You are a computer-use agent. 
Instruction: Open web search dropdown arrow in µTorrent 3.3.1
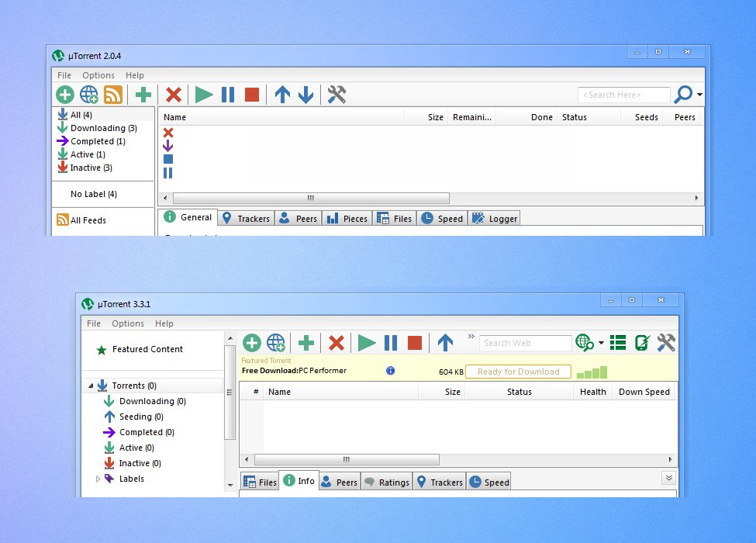[x=601, y=343]
